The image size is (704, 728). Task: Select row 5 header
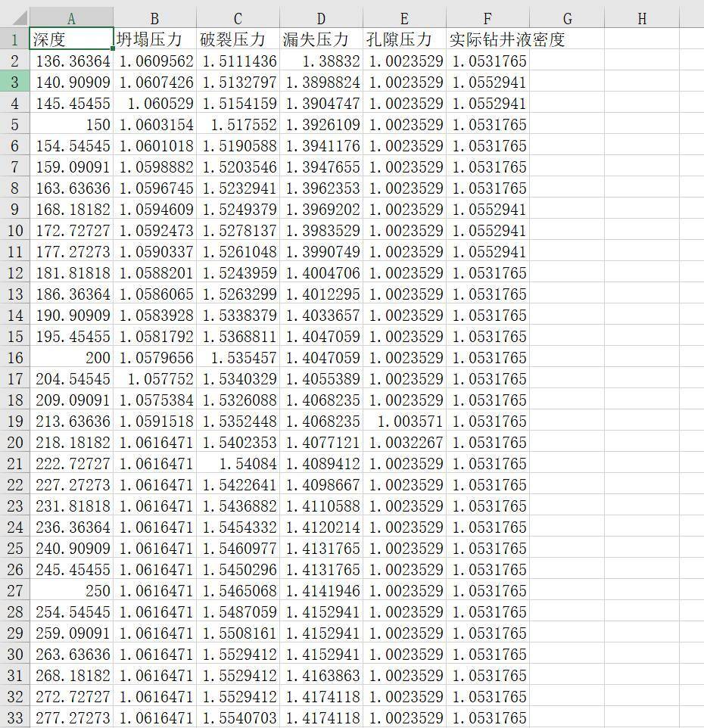coord(14,123)
